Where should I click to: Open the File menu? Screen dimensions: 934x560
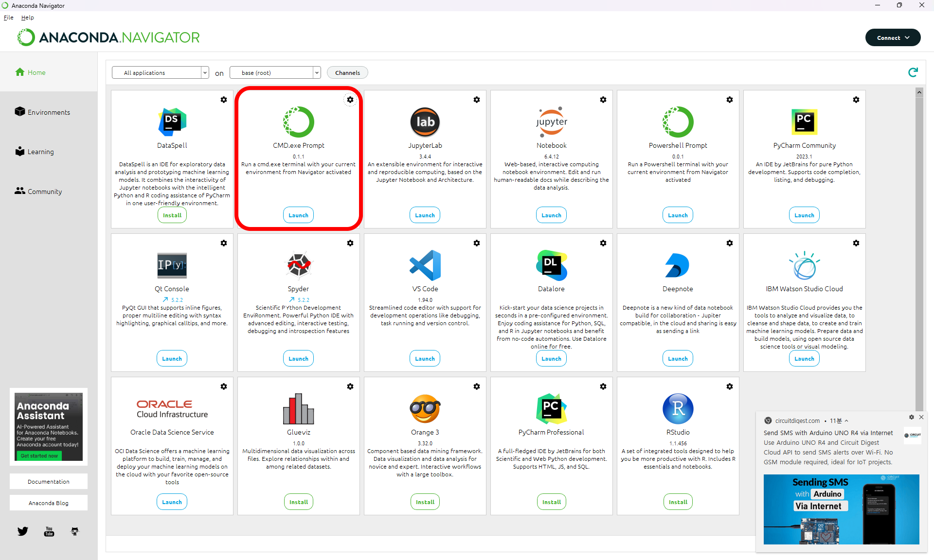[9, 17]
